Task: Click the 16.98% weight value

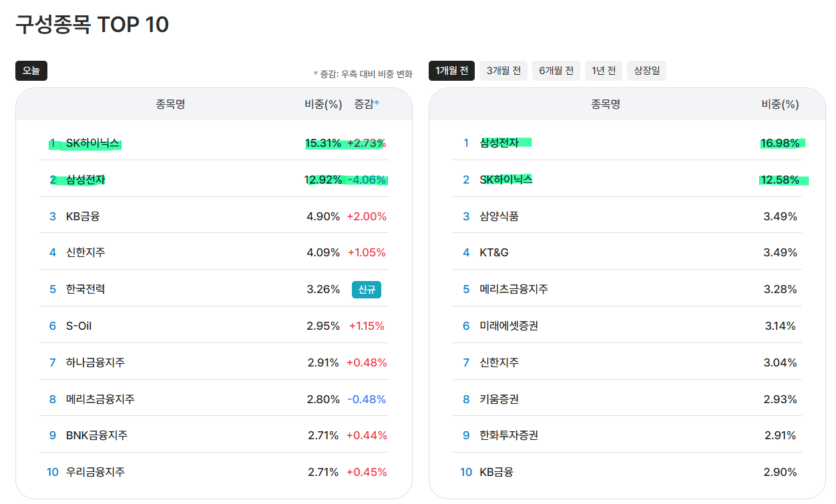Action: click(x=780, y=143)
